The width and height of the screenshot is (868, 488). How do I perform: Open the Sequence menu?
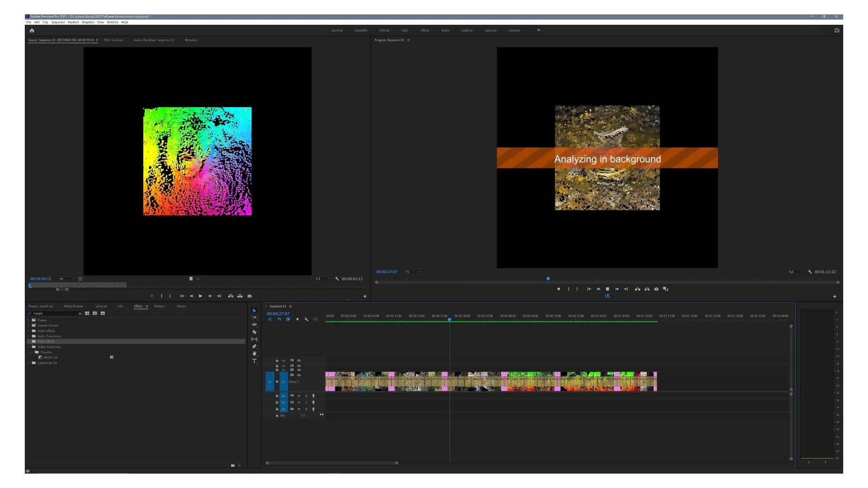click(x=58, y=22)
